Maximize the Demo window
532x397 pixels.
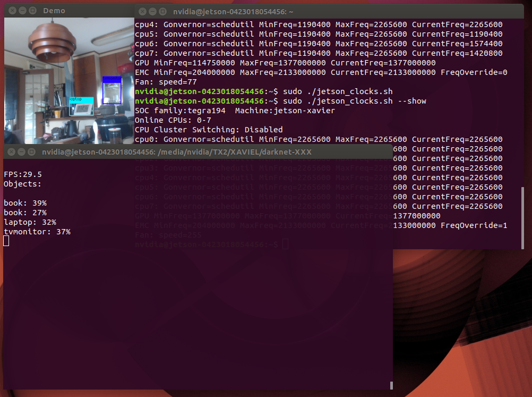pos(32,11)
